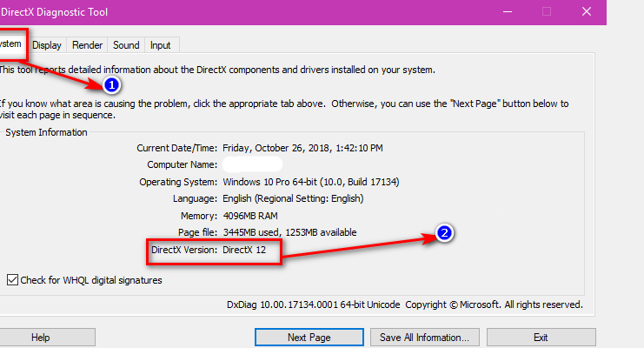Click the disabled maximize window icon
The image size is (644, 348).
pyautogui.click(x=547, y=12)
